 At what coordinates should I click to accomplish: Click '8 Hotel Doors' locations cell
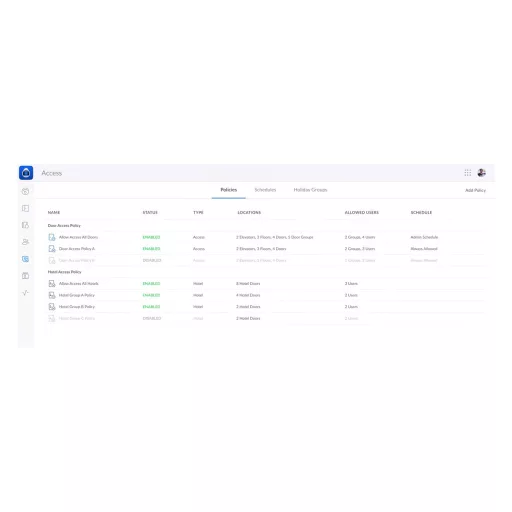(248, 284)
